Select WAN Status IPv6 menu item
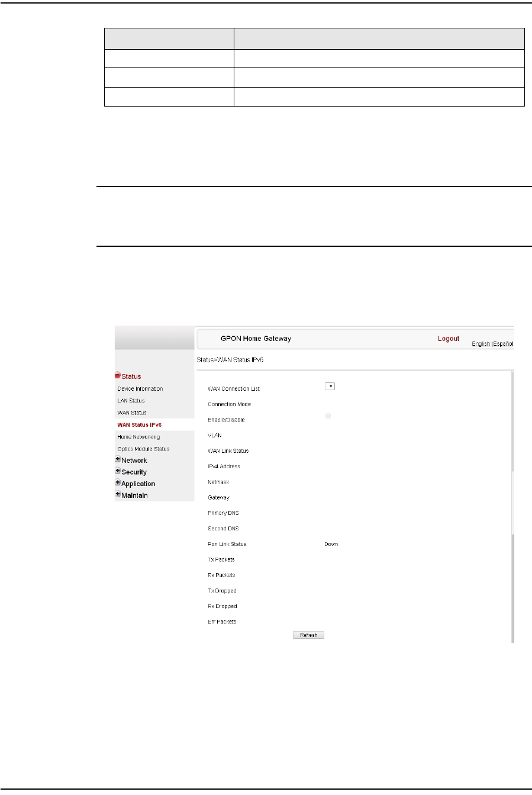The width and height of the screenshot is (532, 795). click(140, 425)
